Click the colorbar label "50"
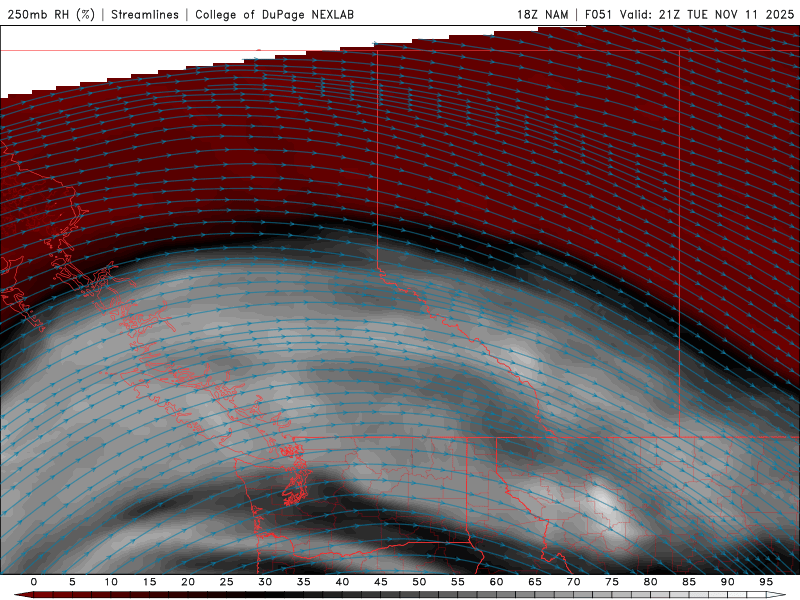 419,582
